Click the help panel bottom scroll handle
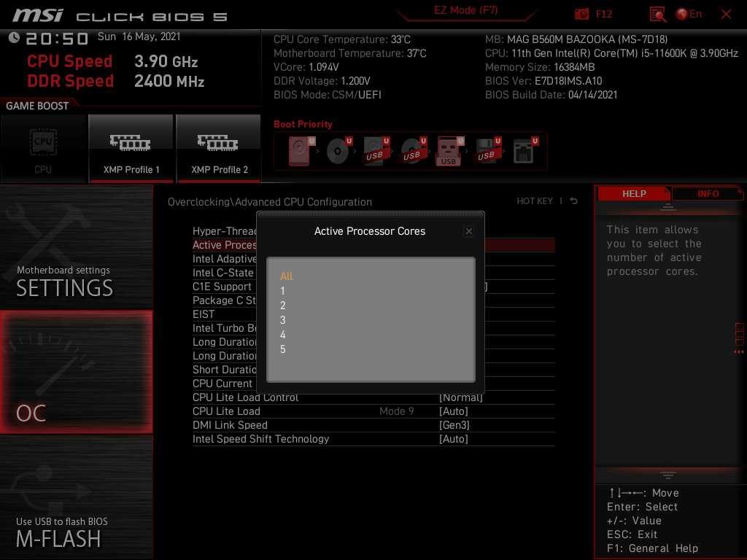This screenshot has height=560, width=747. pos(668,475)
